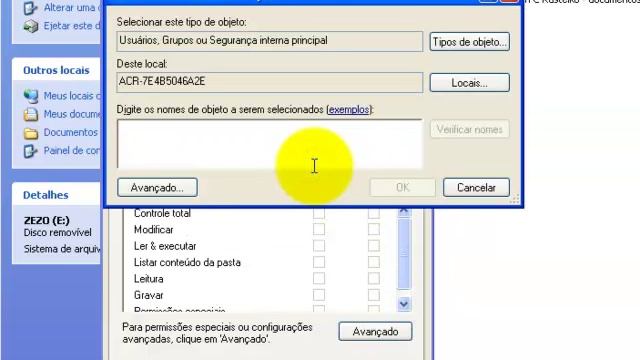Viewport: 640px width, 360px height.
Task: Select the Ler & executar permission label
Action: (x=165, y=246)
